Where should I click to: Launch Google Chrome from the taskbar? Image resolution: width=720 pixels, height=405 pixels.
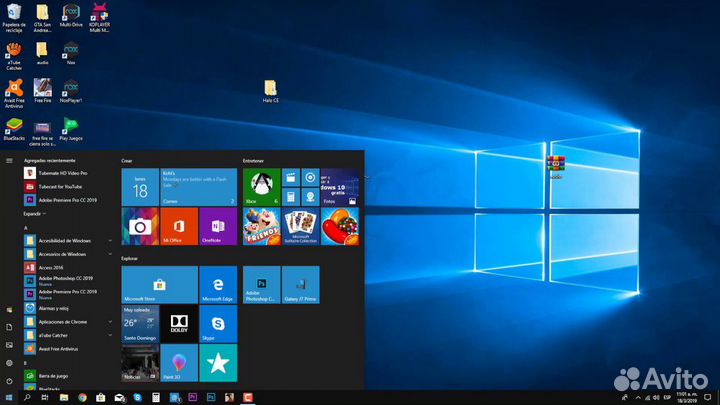tap(82, 397)
